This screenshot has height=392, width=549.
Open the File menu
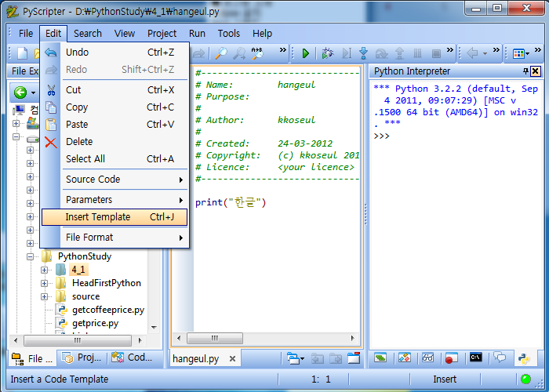(26, 34)
